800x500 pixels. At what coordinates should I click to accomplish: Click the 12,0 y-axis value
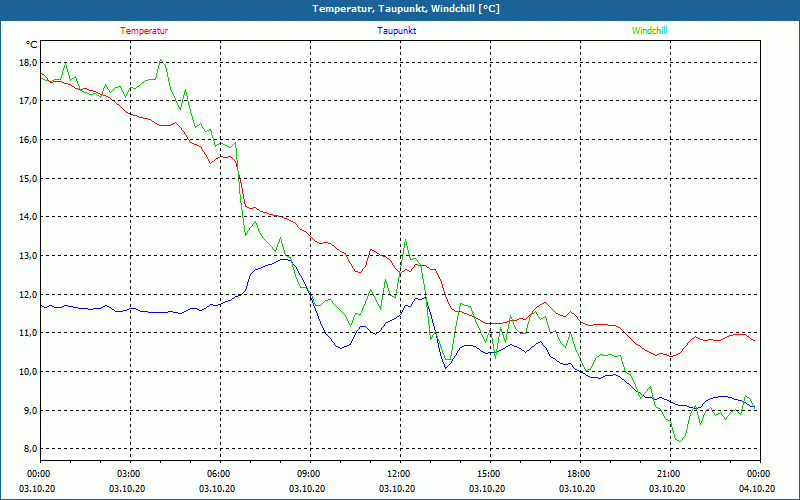(29, 294)
